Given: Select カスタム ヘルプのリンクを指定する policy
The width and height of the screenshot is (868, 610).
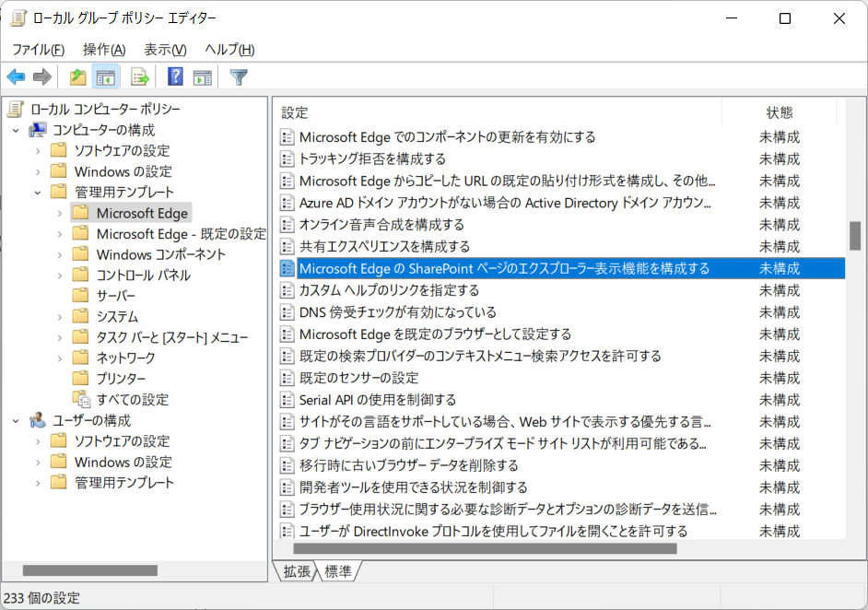Looking at the screenshot, I should pos(561,290).
